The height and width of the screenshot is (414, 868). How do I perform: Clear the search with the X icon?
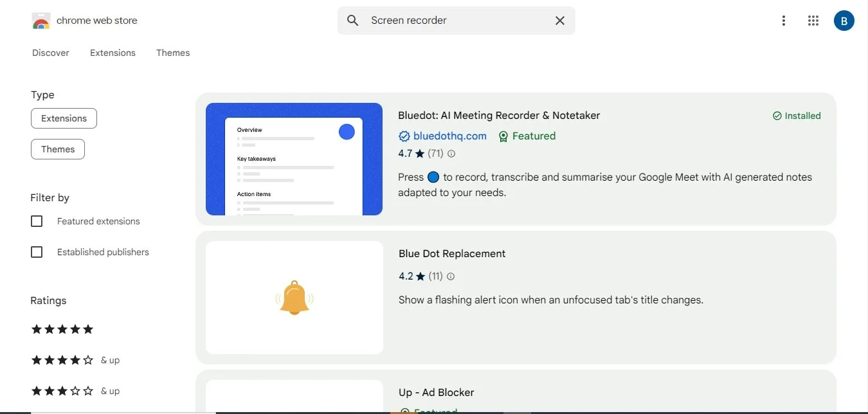(560, 21)
